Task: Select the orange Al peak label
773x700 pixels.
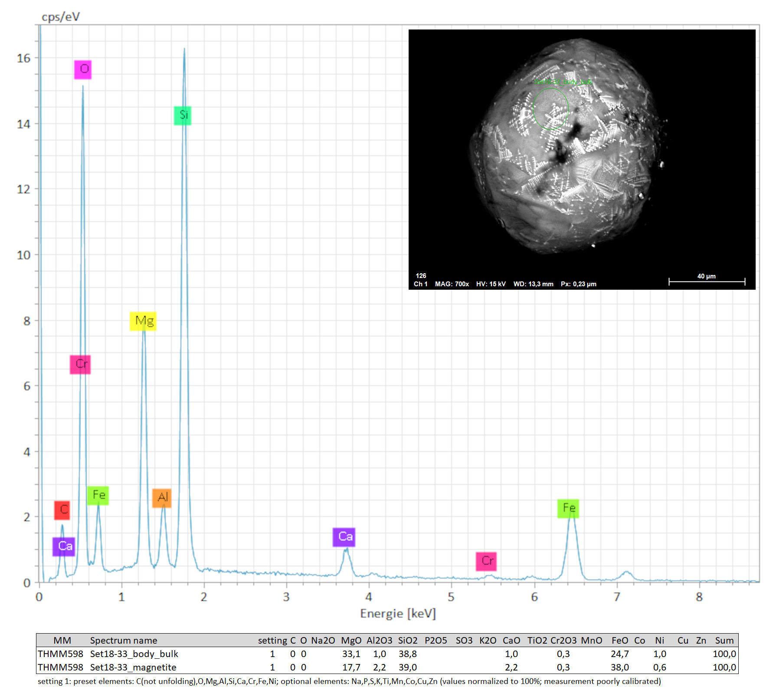Action: click(x=162, y=498)
